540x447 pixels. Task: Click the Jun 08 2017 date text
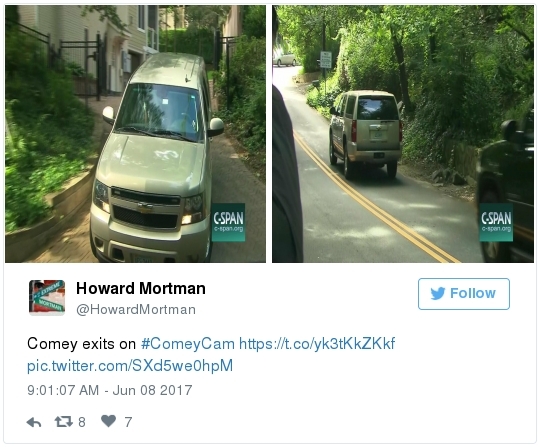pos(152,390)
